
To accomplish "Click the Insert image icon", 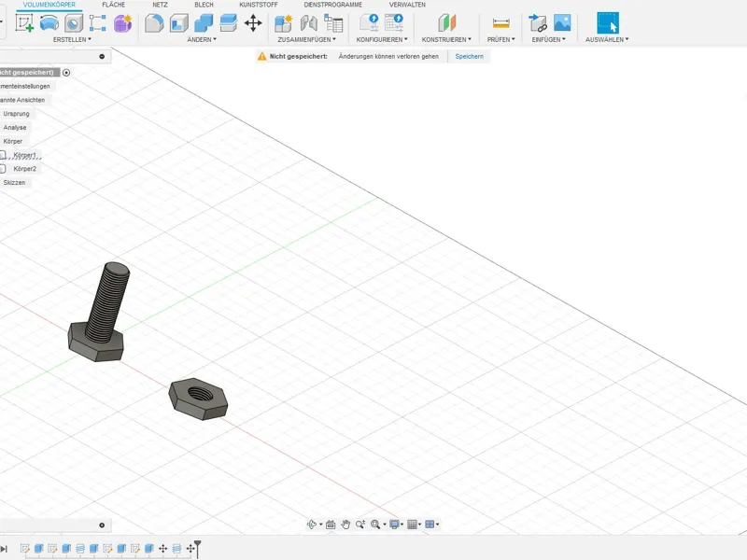I will [x=562, y=22].
